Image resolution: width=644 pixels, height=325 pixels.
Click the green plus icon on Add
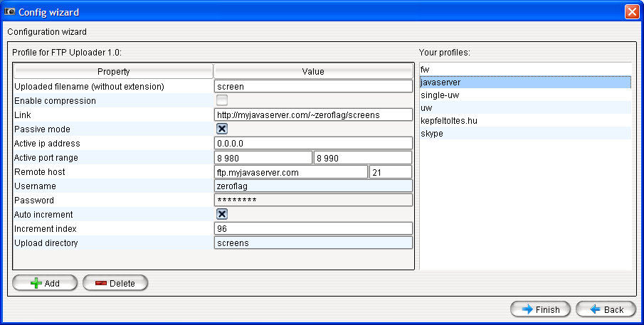(x=36, y=283)
